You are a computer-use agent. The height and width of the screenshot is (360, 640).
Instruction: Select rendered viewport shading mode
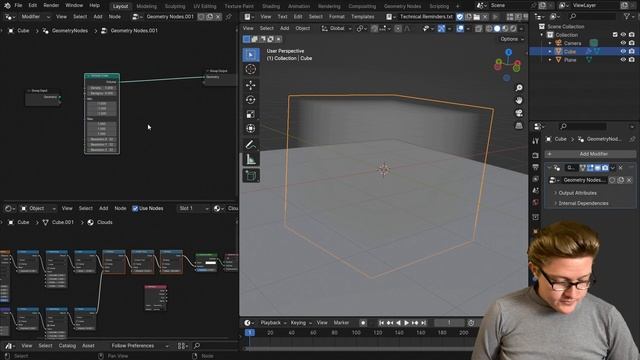(513, 29)
